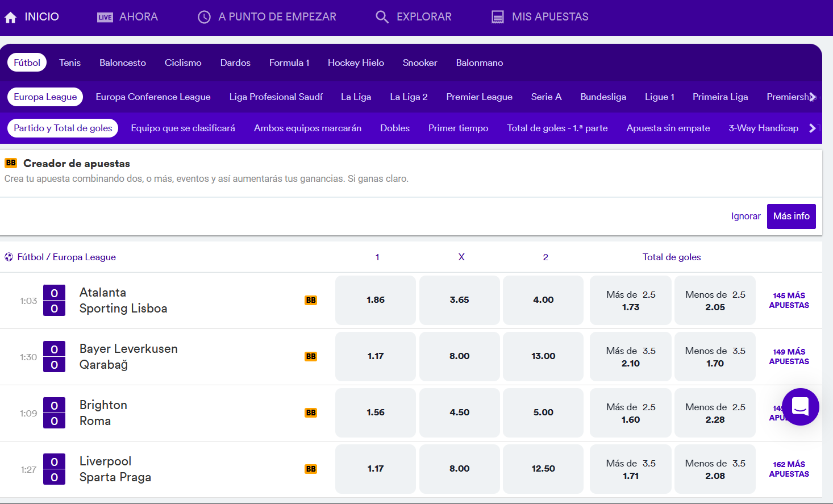
Task: Expand more leagues with right arrow
Action: tap(813, 97)
